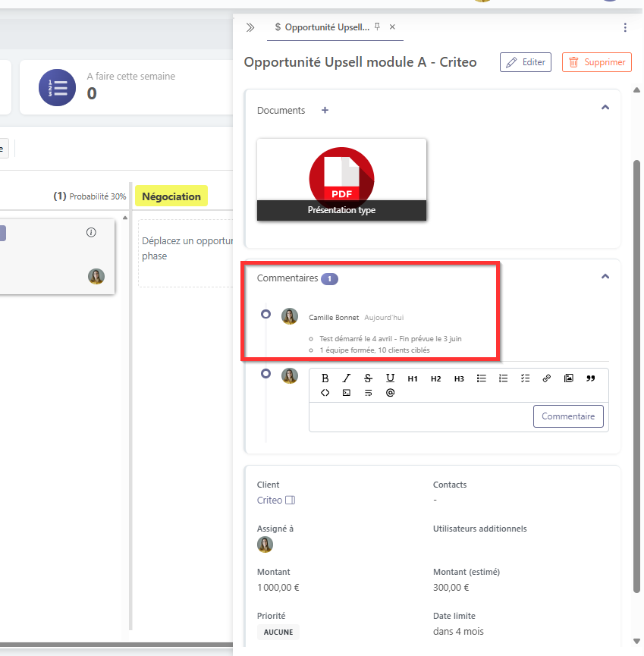Open Criteo in side panel icon
The height and width of the screenshot is (656, 644).
(290, 500)
